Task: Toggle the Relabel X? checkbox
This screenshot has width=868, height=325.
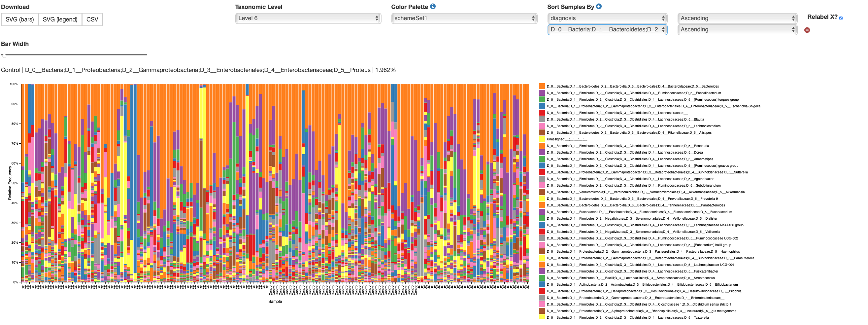Action: (x=841, y=18)
